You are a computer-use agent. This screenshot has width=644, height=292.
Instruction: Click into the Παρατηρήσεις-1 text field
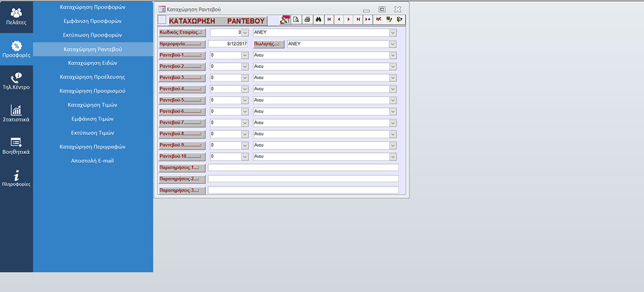click(303, 168)
